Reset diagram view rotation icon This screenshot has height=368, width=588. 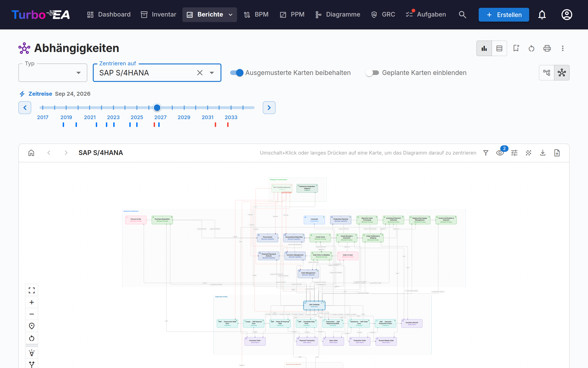point(32,338)
